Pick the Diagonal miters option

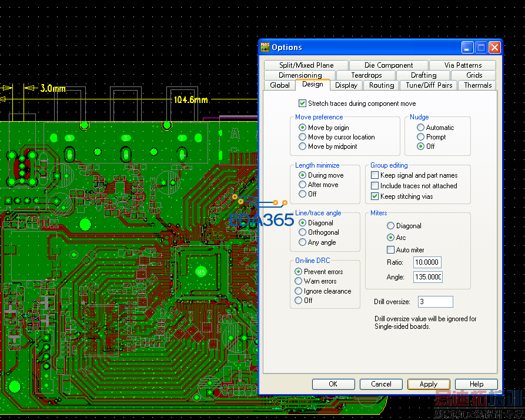(390, 226)
